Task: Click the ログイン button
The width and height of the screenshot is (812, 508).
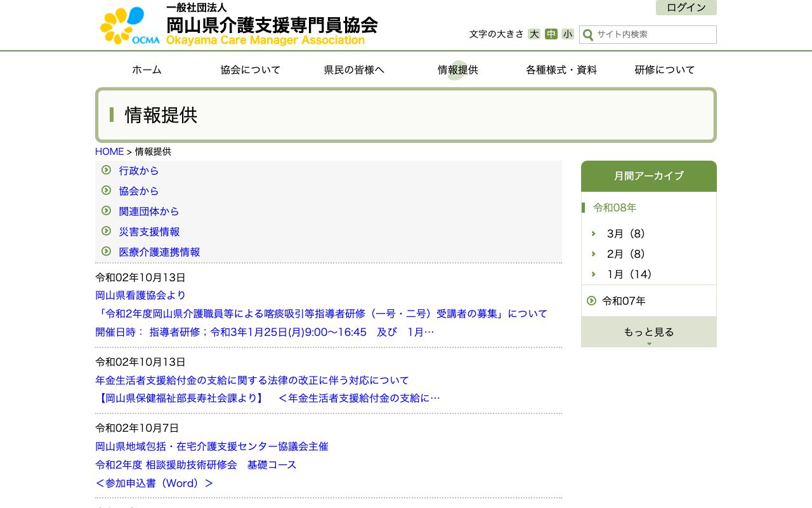Action: (x=686, y=8)
